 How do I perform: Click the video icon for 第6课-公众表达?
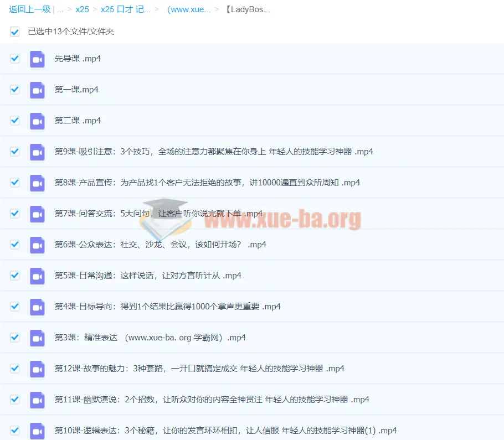37,245
